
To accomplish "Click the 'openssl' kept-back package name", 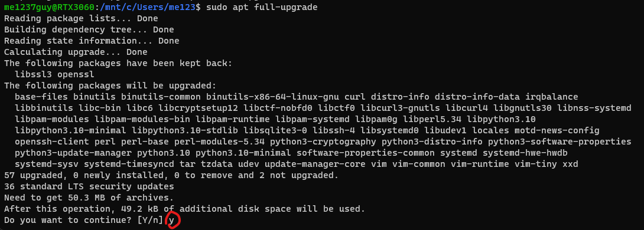I will point(76,75).
